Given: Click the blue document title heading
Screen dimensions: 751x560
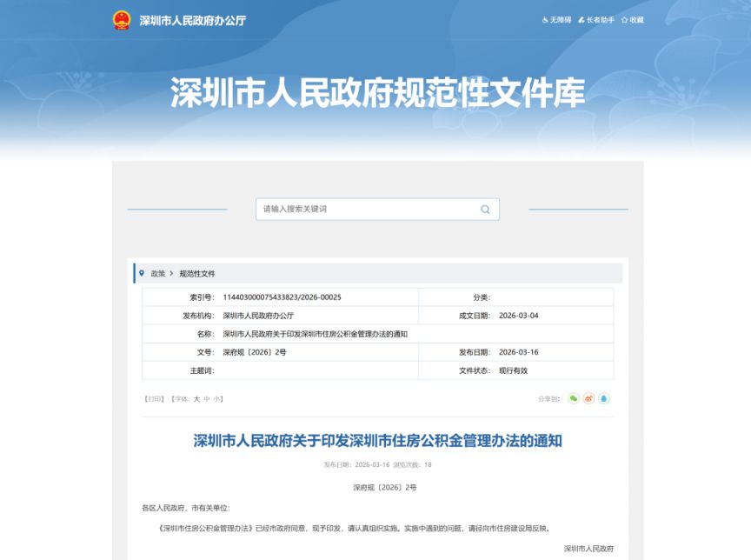Looking at the screenshot, I should [377, 441].
